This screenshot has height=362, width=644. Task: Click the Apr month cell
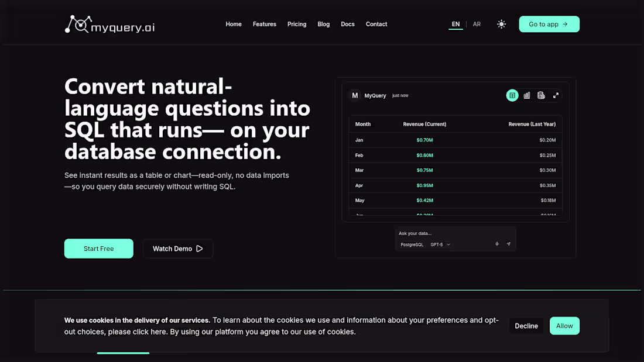tap(359, 185)
